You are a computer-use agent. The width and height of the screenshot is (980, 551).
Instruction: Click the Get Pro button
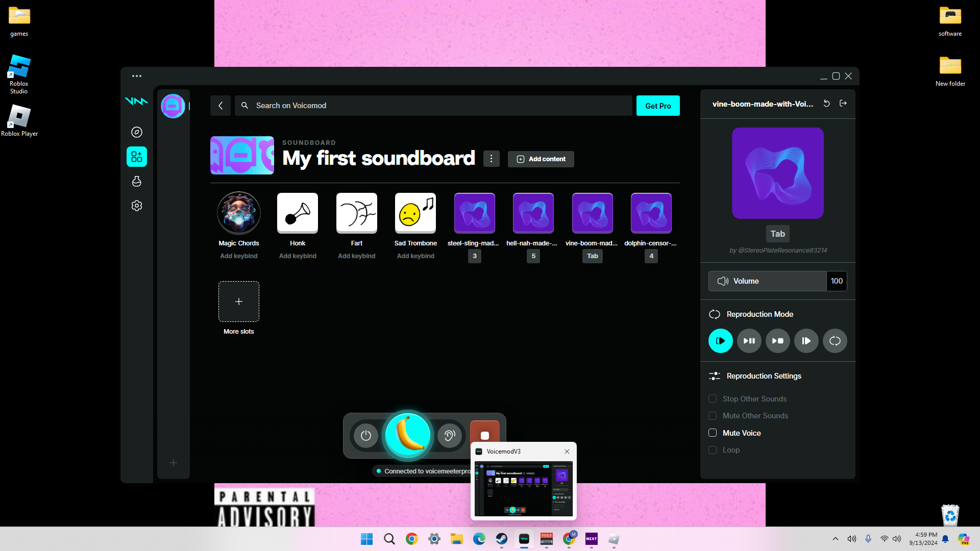point(658,106)
